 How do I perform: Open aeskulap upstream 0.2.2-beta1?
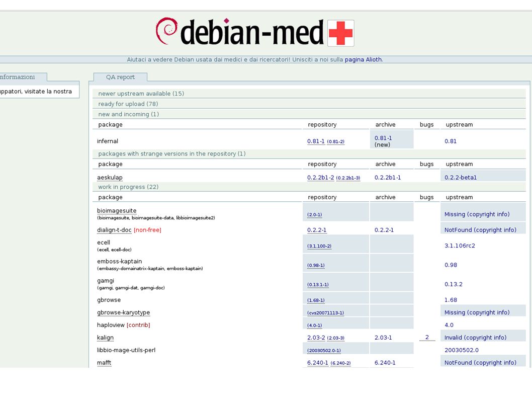461,177
